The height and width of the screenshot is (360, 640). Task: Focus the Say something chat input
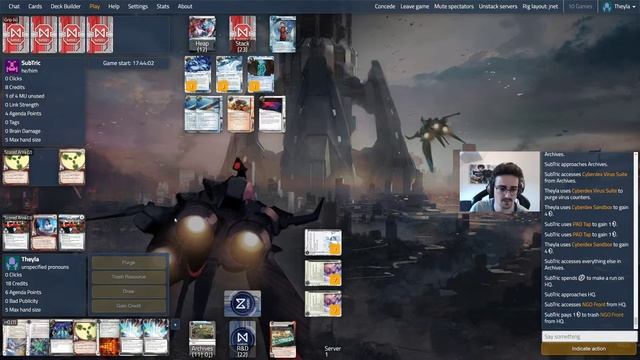point(589,336)
